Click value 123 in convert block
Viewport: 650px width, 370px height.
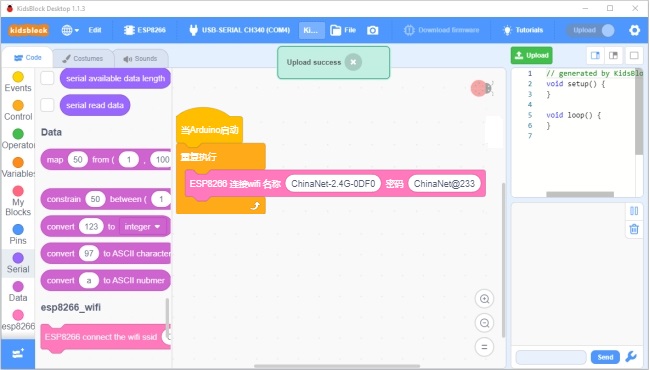tap(91, 227)
